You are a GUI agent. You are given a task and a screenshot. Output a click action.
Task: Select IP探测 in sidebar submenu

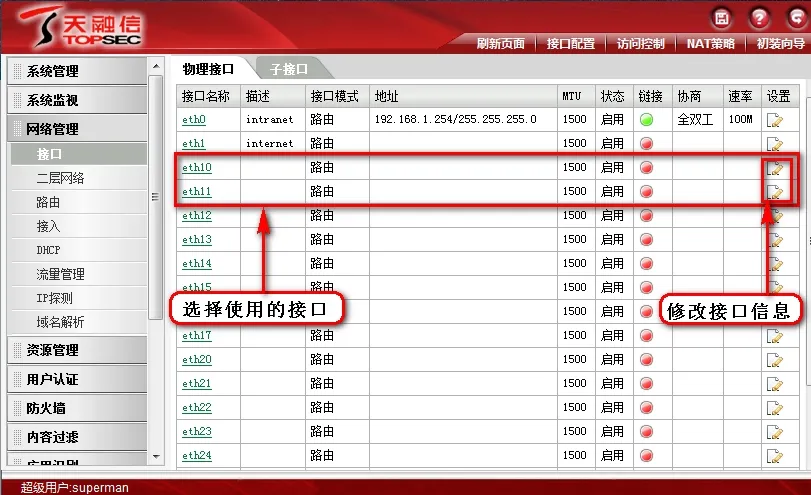coord(79,298)
